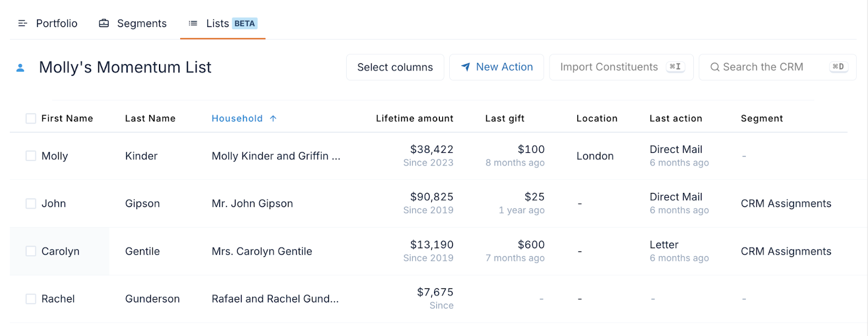The width and height of the screenshot is (868, 336).
Task: Click the Last action column header
Action: [676, 118]
